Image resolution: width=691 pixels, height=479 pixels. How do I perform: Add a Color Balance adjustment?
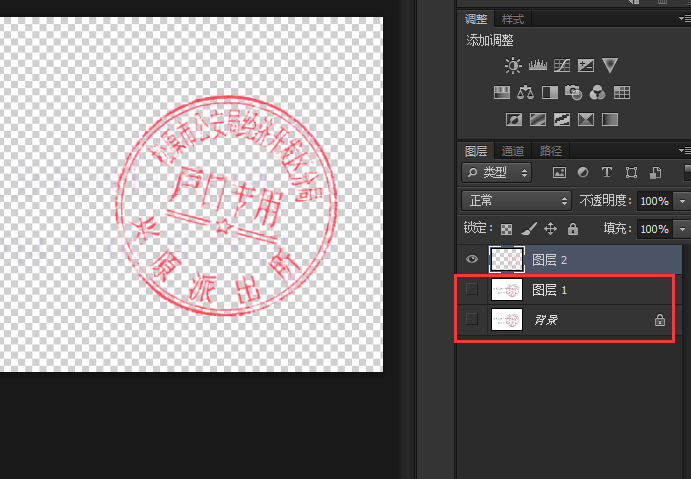[525, 93]
